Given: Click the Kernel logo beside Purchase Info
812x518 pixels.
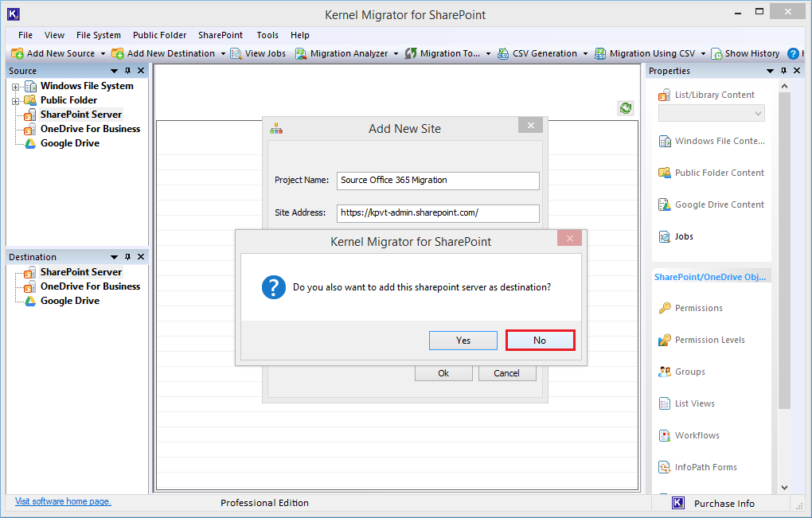Looking at the screenshot, I should click(x=678, y=503).
